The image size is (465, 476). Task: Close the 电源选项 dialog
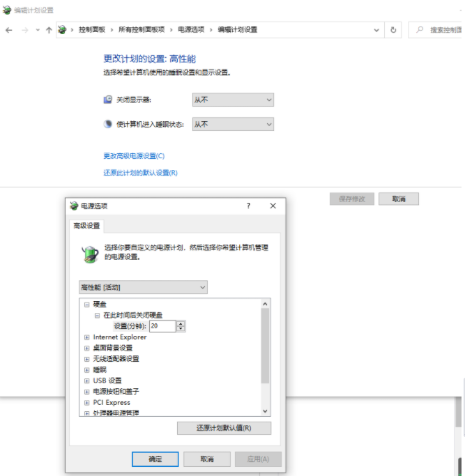(x=273, y=206)
